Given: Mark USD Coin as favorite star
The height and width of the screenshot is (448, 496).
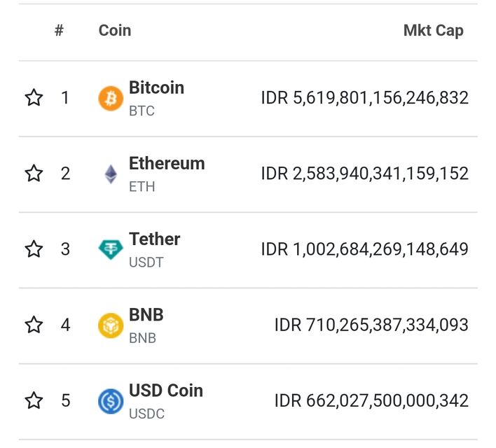Looking at the screenshot, I should (34, 401).
